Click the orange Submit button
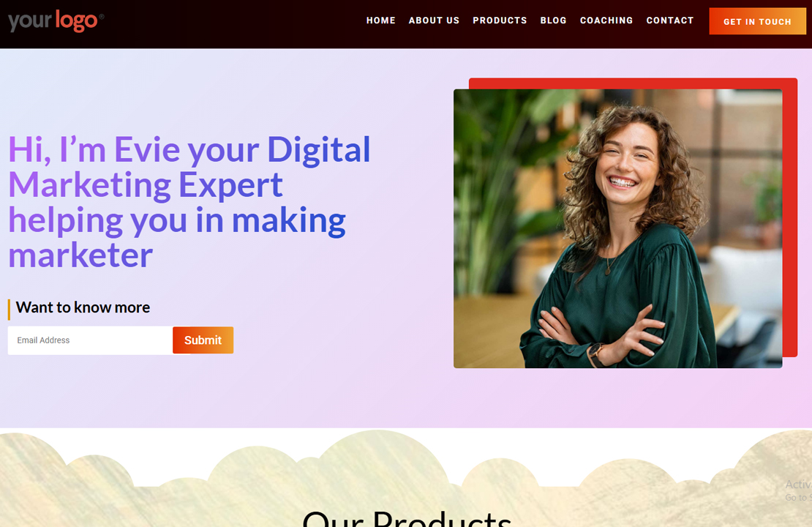 coord(203,340)
